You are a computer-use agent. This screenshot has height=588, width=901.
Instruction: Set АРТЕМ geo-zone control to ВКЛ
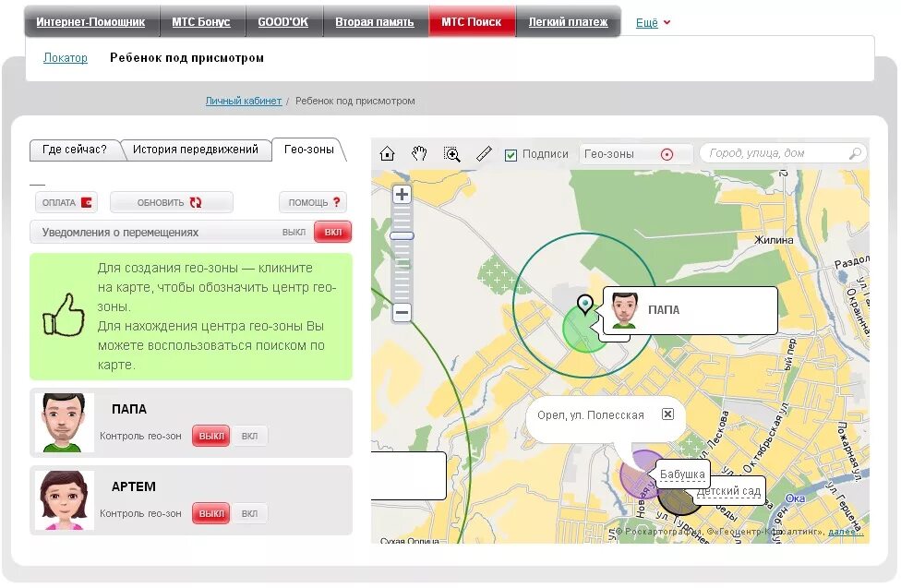[249, 513]
